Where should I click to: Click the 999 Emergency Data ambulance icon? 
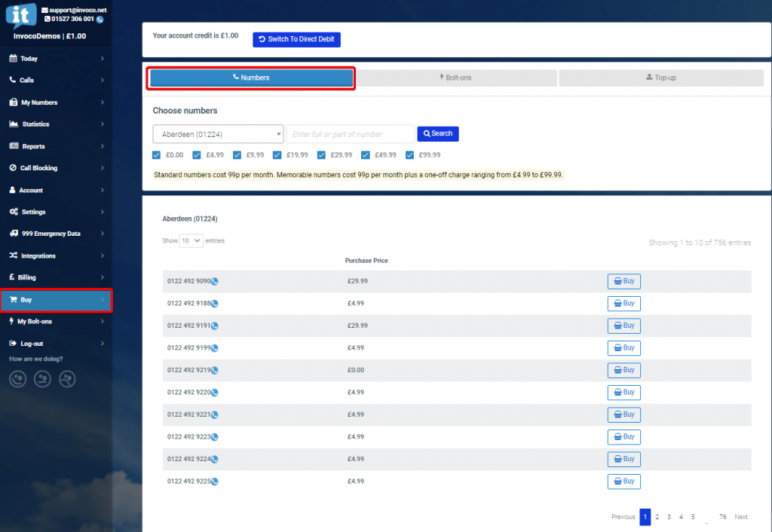click(14, 234)
